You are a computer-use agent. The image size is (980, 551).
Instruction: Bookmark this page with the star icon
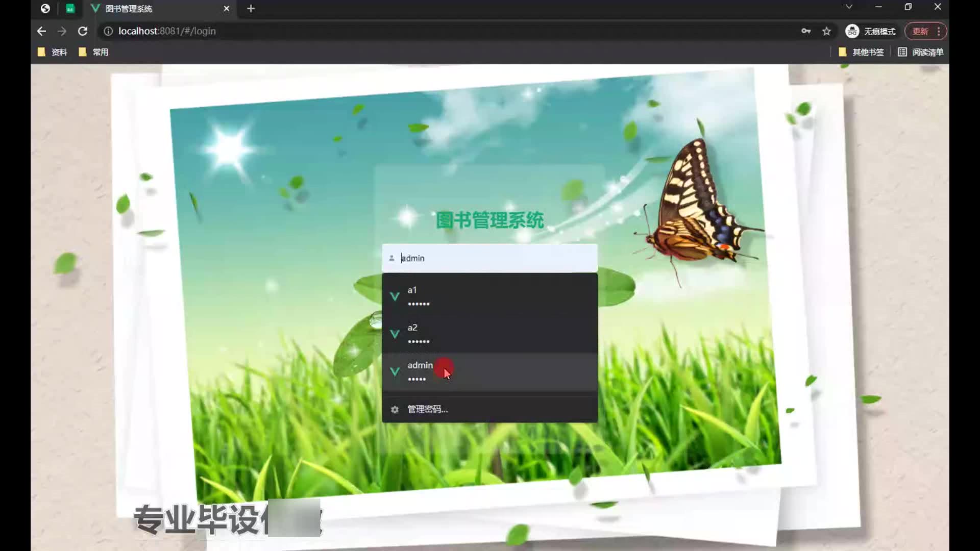[826, 31]
